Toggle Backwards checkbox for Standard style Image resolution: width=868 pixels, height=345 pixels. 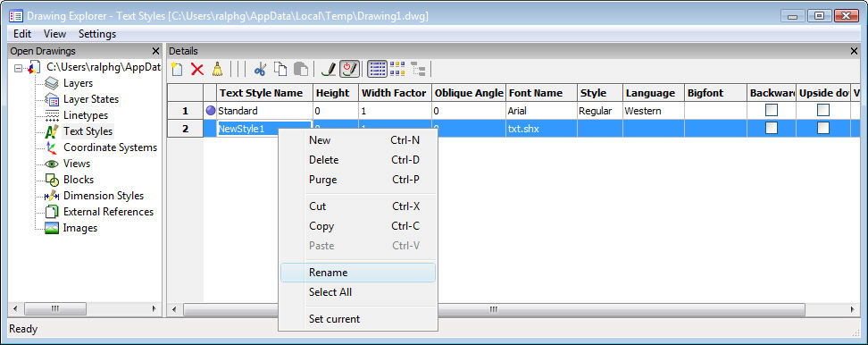pyautogui.click(x=772, y=110)
